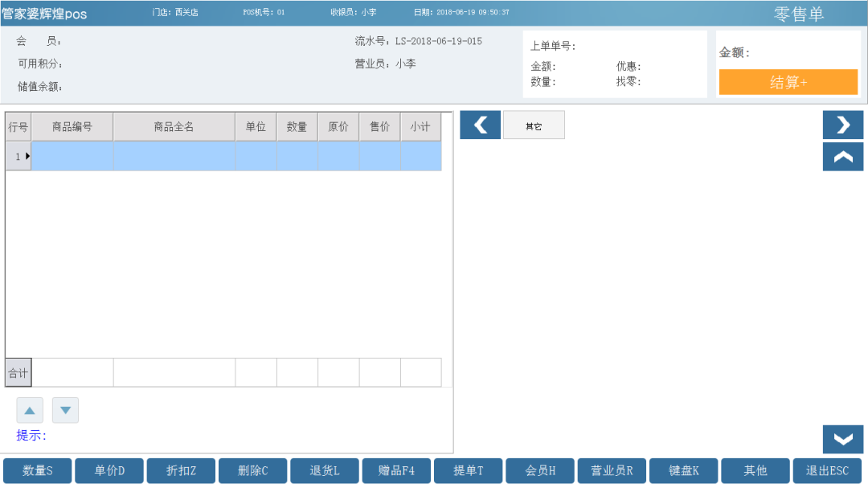Move row selection up with triangle button

(x=30, y=410)
